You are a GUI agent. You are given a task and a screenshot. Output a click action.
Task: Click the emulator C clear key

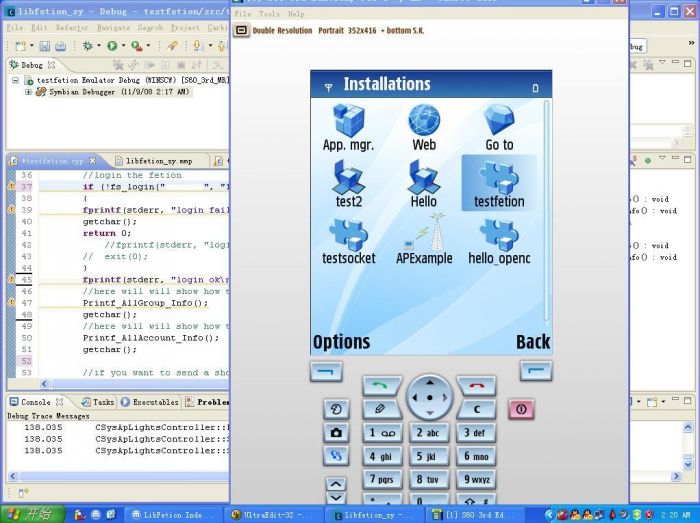477,409
